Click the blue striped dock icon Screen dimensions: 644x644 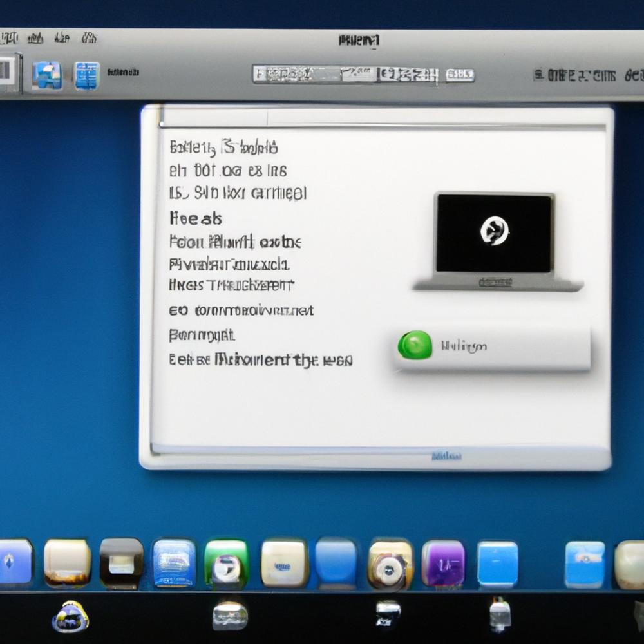[x=174, y=563]
